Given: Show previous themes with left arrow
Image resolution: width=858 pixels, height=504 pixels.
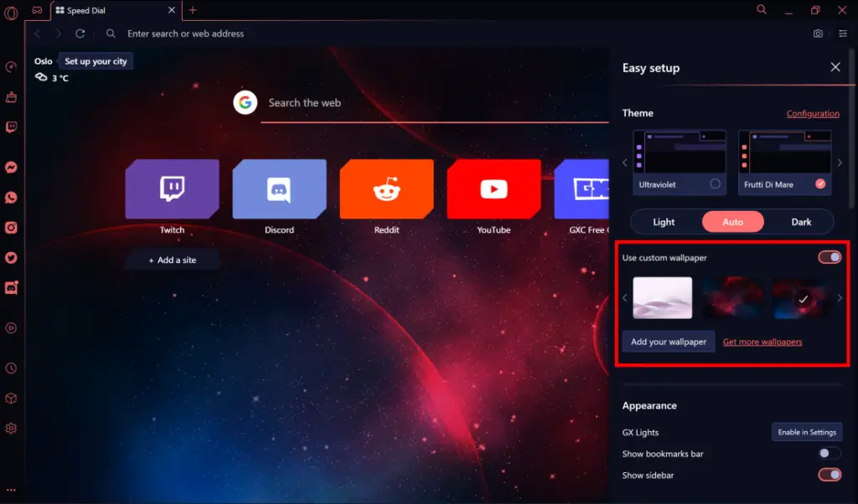Looking at the screenshot, I should (625, 162).
